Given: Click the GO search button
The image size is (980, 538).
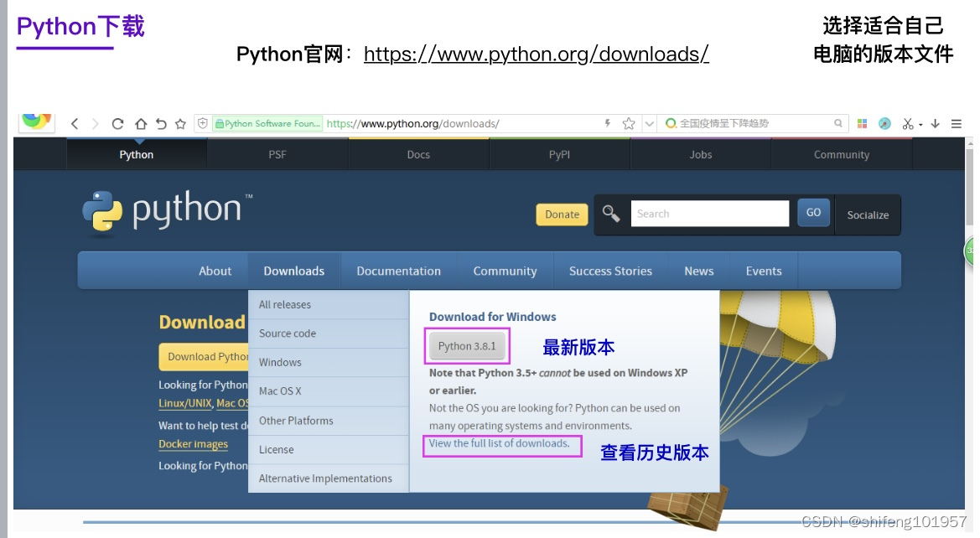Looking at the screenshot, I should (813, 213).
